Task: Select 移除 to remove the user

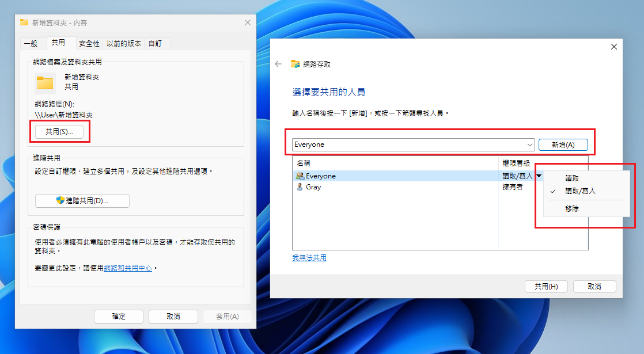Action: click(572, 208)
